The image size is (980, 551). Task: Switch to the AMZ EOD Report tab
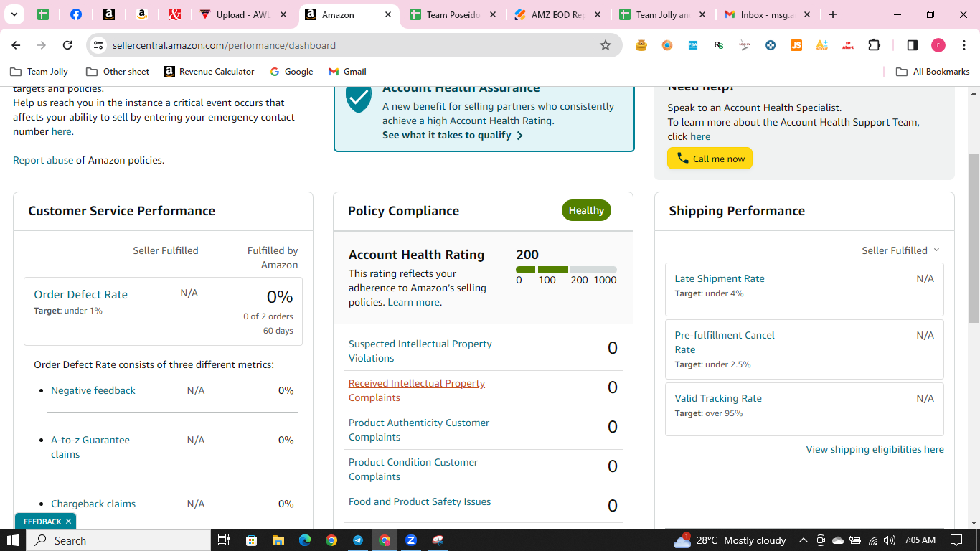point(557,14)
